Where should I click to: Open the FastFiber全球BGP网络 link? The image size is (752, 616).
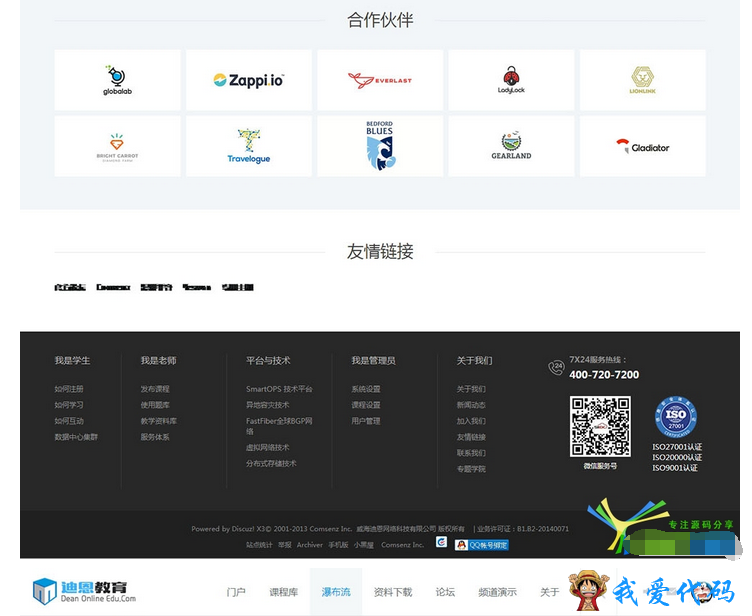[279, 426]
